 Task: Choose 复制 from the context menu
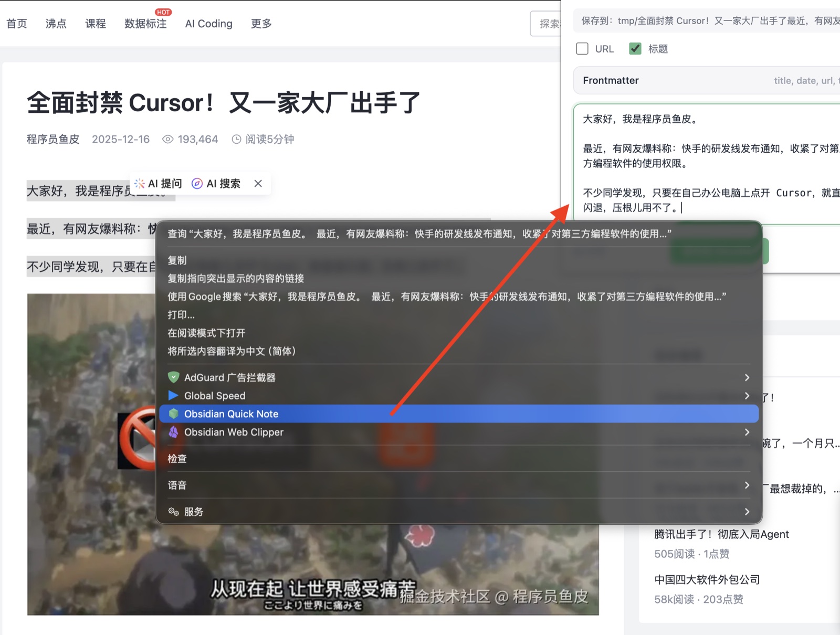pyautogui.click(x=459, y=260)
